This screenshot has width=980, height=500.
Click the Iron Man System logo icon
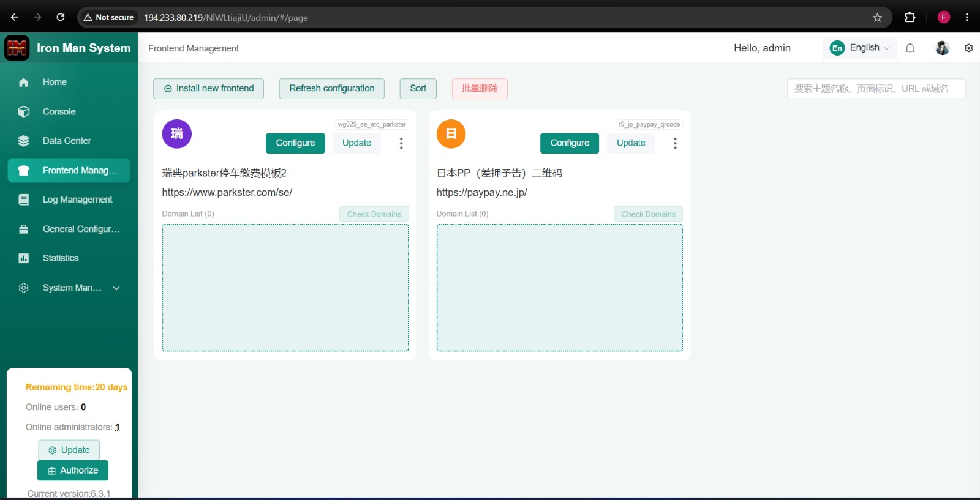click(x=17, y=48)
